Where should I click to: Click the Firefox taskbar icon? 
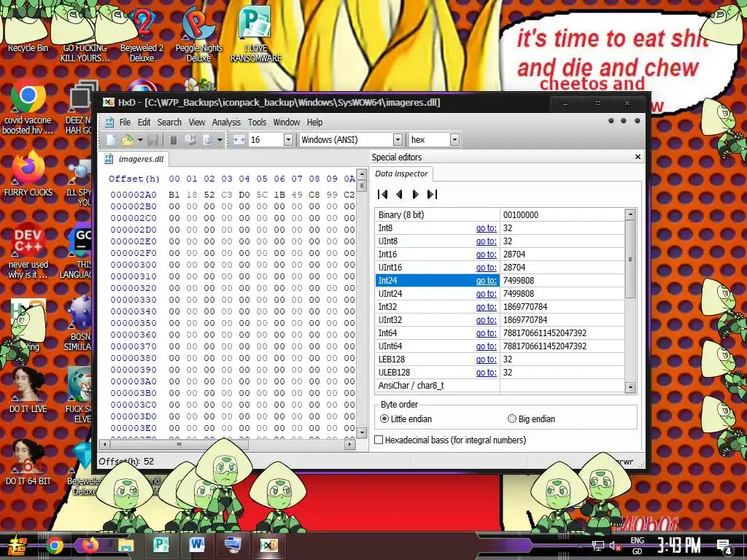pyautogui.click(x=90, y=545)
